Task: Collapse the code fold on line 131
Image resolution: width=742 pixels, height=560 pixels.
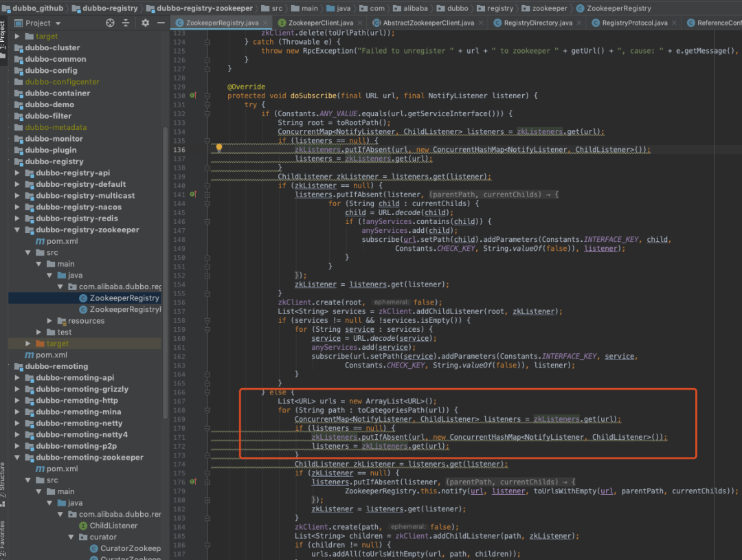Action: (206, 104)
